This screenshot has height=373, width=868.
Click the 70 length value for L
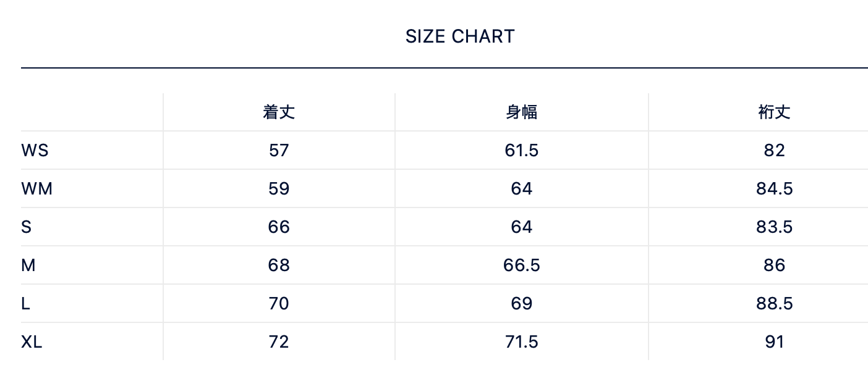279,303
